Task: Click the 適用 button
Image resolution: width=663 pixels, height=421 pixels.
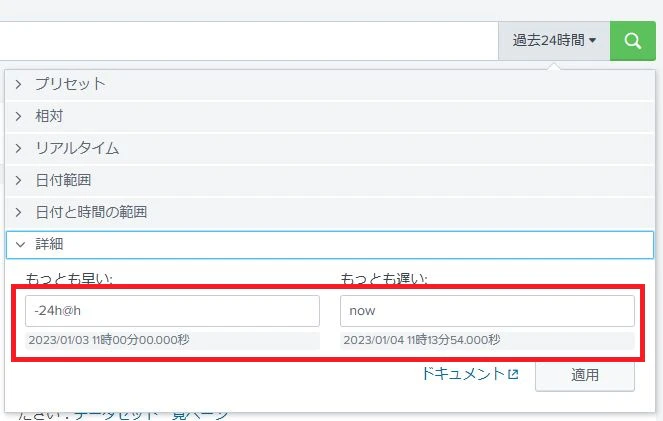Action: tap(585, 375)
